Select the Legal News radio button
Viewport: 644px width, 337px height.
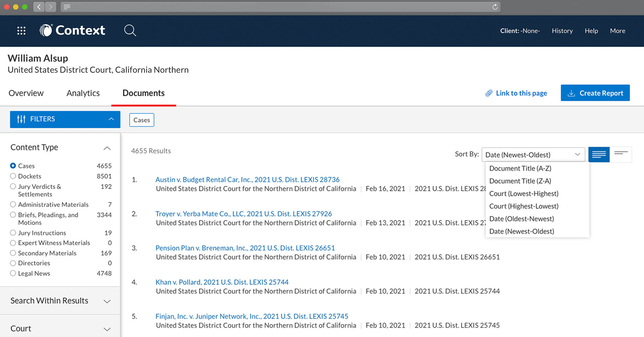[x=13, y=273]
